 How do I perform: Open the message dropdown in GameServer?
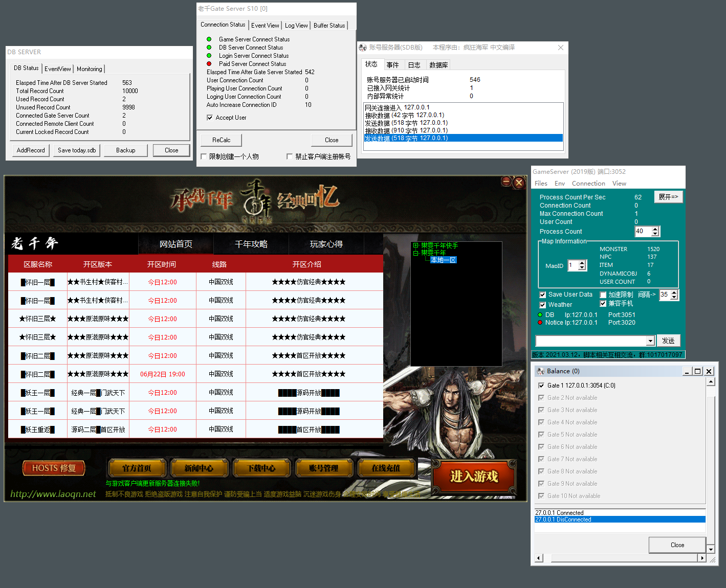point(650,340)
